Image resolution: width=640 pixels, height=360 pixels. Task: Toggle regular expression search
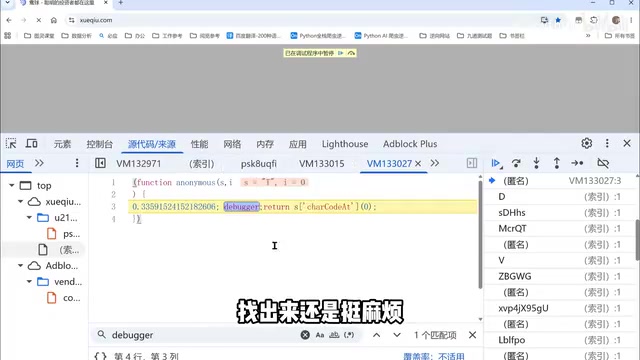point(349,335)
